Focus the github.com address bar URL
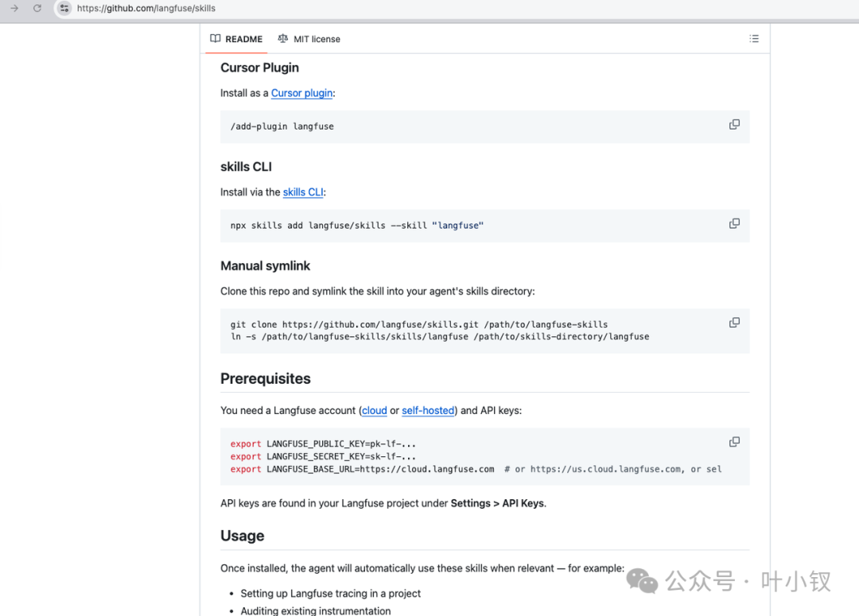This screenshot has height=616, width=859. pyautogui.click(x=146, y=8)
